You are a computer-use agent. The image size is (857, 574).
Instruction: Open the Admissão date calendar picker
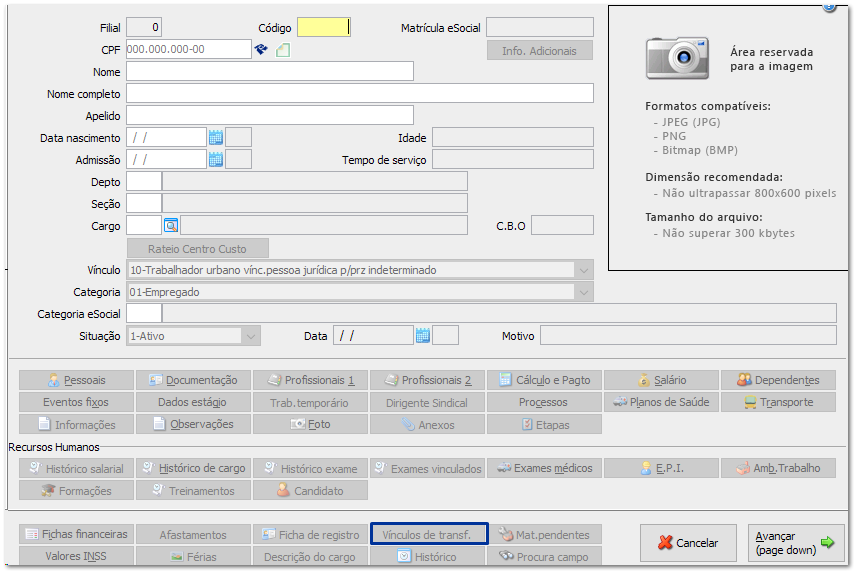tap(215, 160)
